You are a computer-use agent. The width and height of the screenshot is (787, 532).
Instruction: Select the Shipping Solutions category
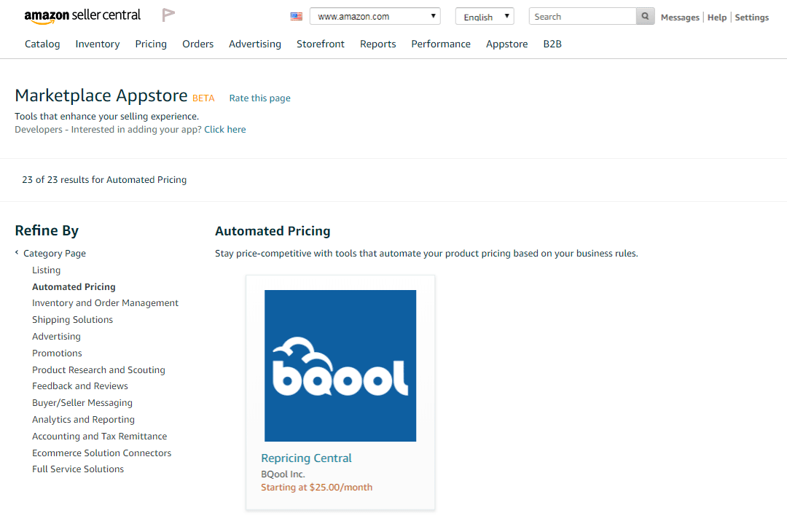click(x=72, y=320)
